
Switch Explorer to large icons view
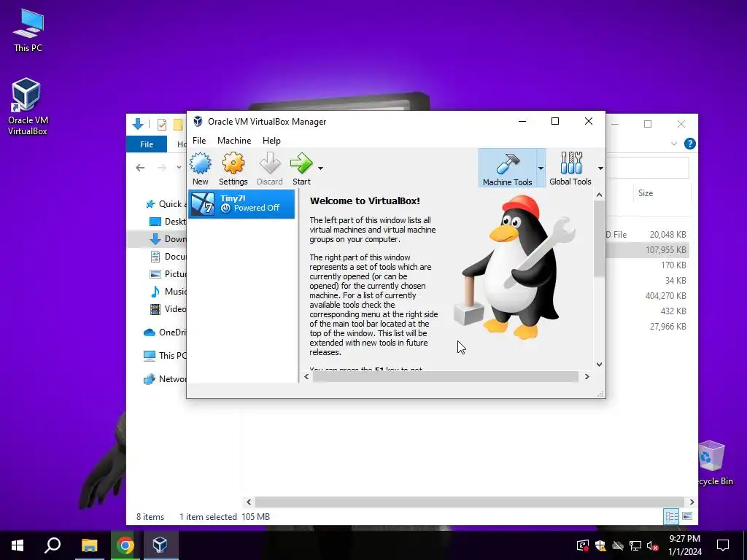pyautogui.click(x=687, y=516)
